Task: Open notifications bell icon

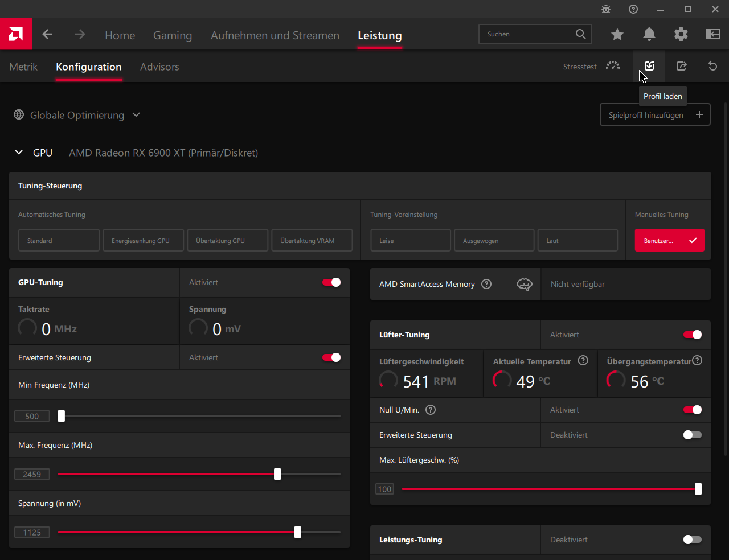Action: click(x=649, y=35)
